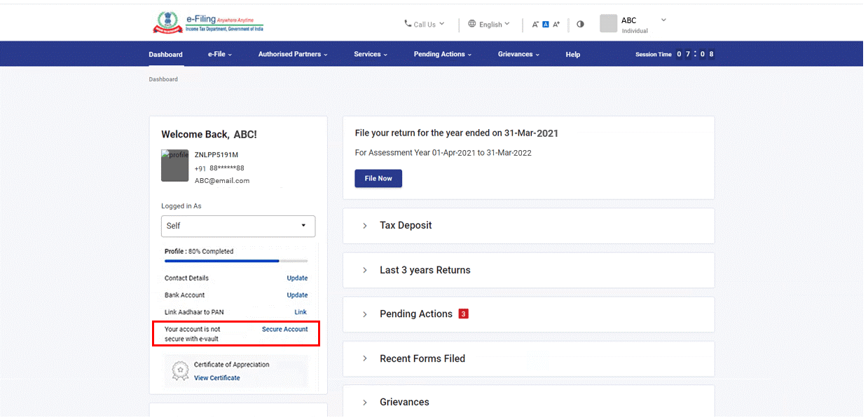This screenshot has width=868, height=418.
Task: Click the globe language icon
Action: point(471,24)
